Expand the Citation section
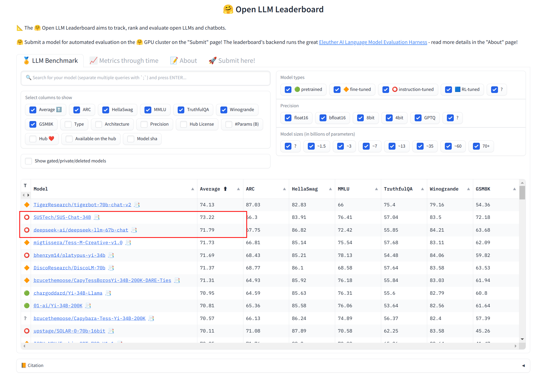Viewport: 555px width, 392px height. 273,366
